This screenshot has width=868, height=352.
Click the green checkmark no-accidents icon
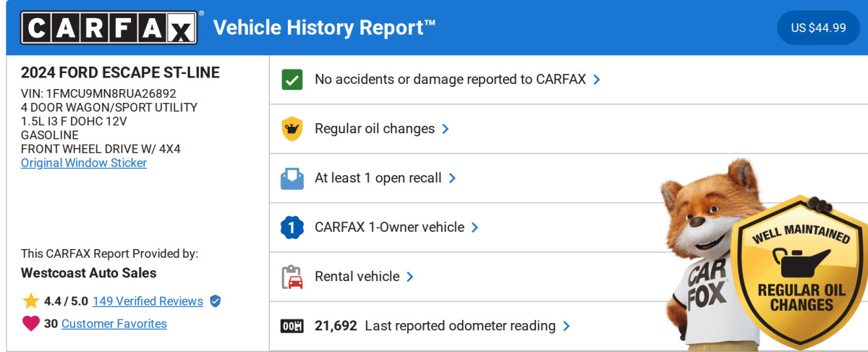coord(292,80)
